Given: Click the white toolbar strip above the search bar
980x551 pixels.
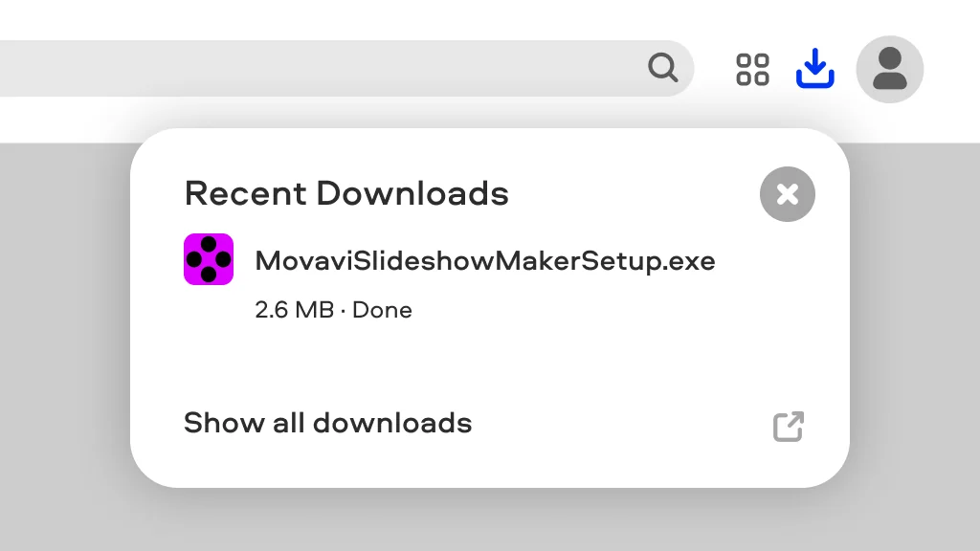Looking at the screenshot, I should click(x=490, y=19).
